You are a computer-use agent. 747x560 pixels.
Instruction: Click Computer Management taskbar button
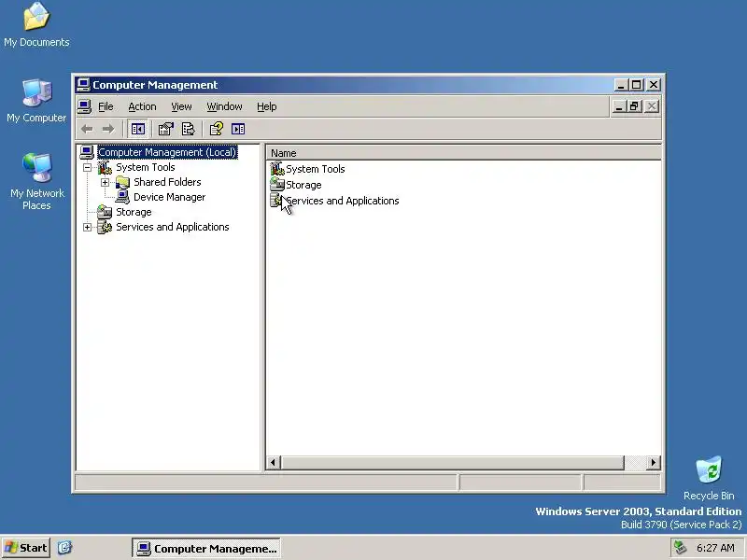pos(206,549)
